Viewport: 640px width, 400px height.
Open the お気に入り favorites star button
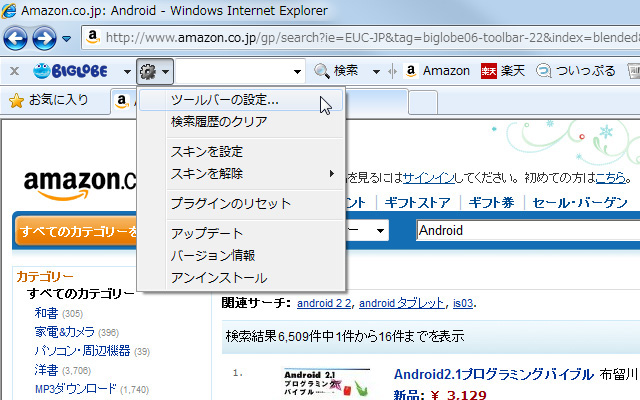click(x=49, y=100)
